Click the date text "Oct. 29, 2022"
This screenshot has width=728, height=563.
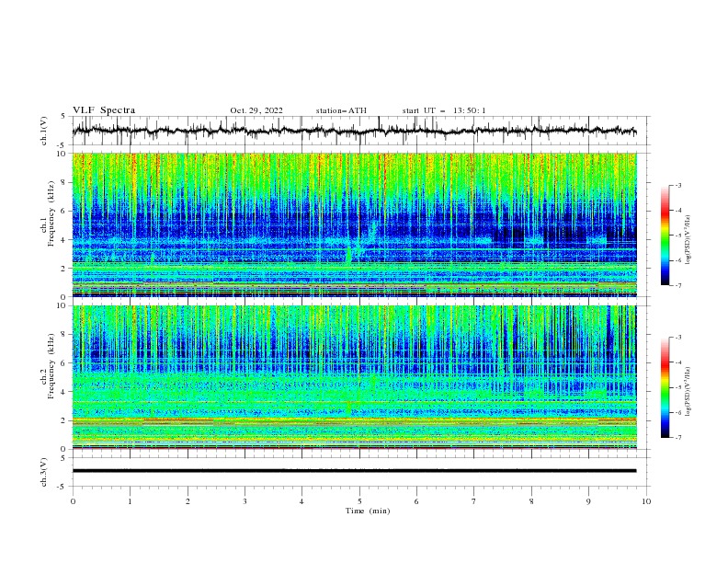pos(256,110)
